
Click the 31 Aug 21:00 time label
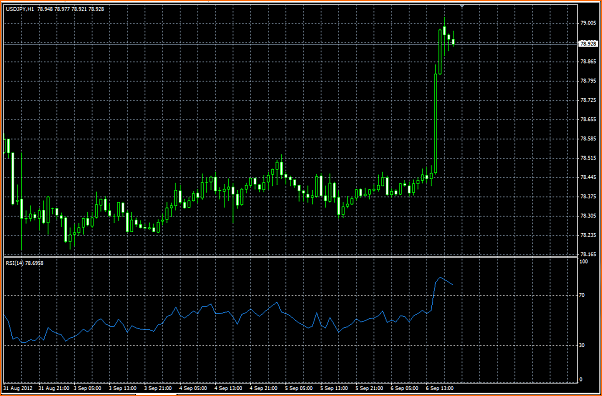(53, 388)
